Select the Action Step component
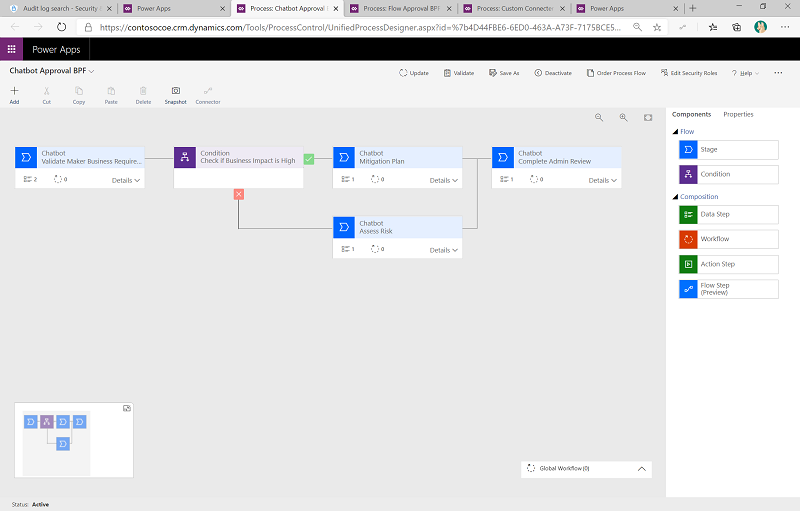The width and height of the screenshot is (800, 511). [x=729, y=264]
